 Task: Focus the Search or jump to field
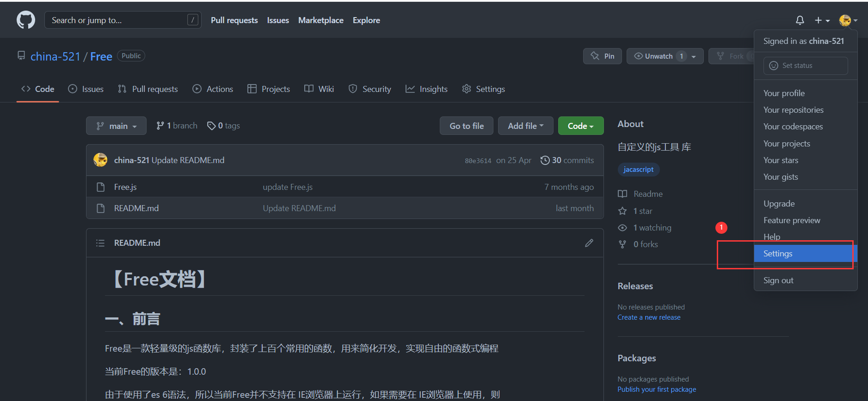tap(123, 20)
